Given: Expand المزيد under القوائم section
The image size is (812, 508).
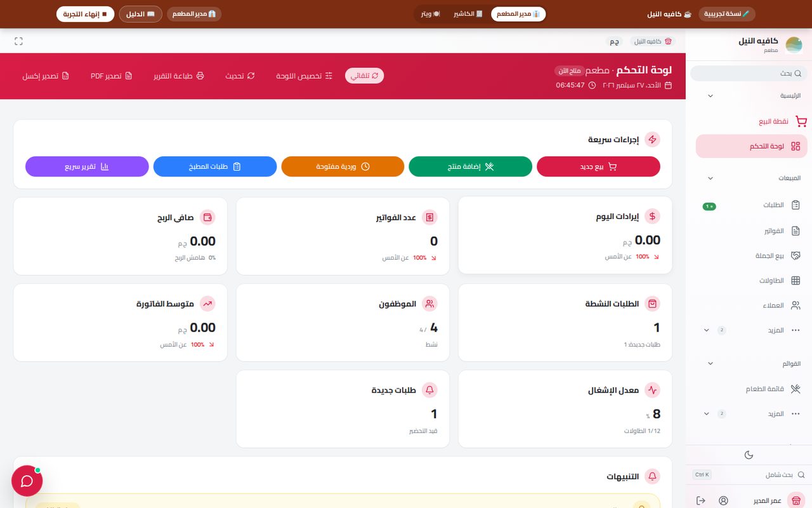Looking at the screenshot, I should (752, 414).
